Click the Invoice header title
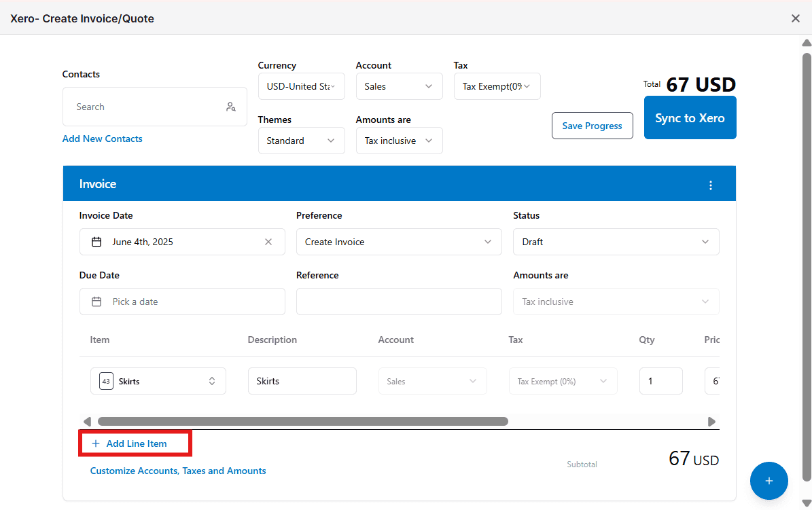 point(97,184)
